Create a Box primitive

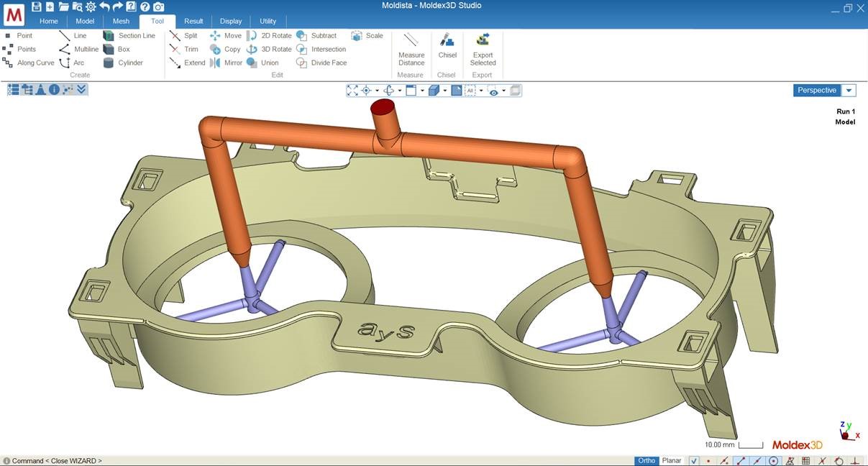click(117, 49)
